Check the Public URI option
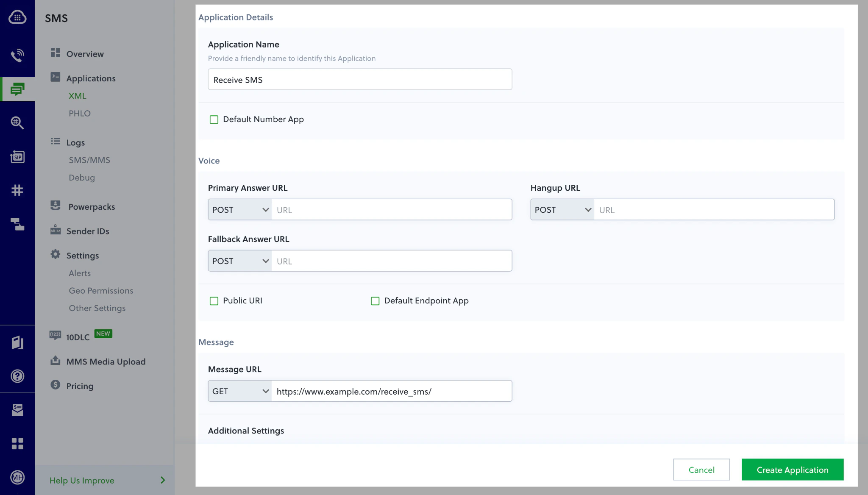Screen dimensions: 868x495 (x=214, y=301)
